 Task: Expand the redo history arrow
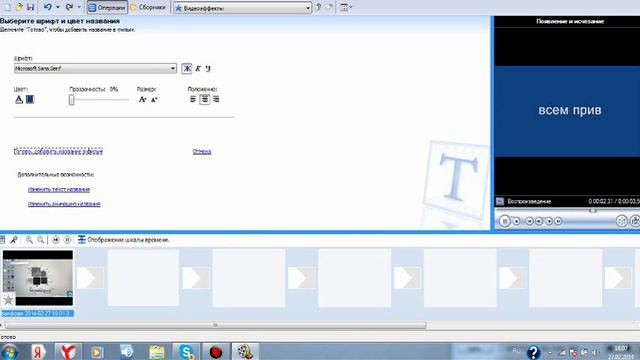pos(79,7)
